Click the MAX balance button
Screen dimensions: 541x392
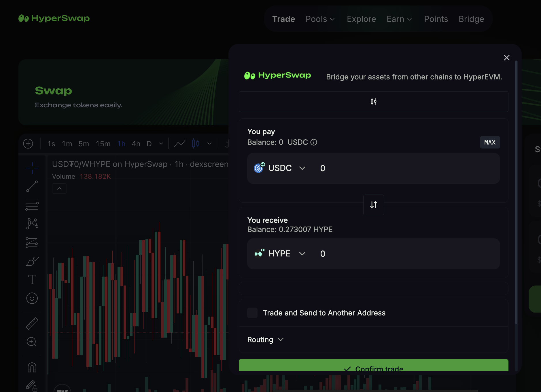490,142
